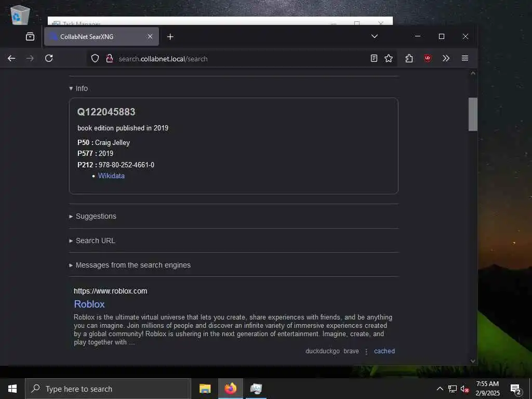Image resolution: width=532 pixels, height=399 pixels.
Task: Open the Recycle Bin desktop icon
Action: (x=20, y=14)
